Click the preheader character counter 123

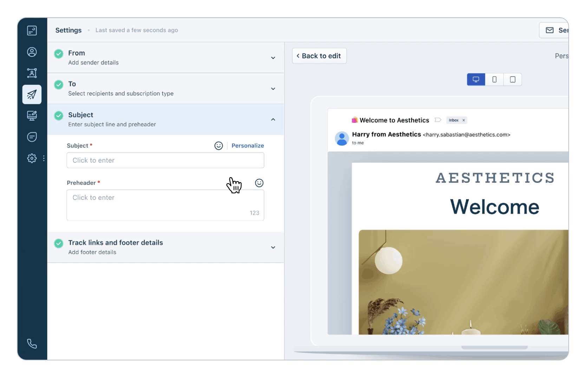254,213
